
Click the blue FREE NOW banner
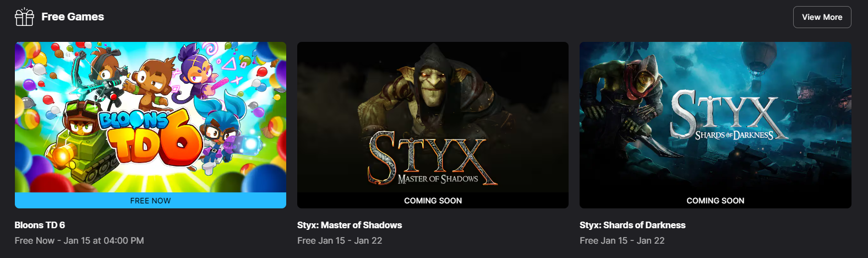pos(150,201)
